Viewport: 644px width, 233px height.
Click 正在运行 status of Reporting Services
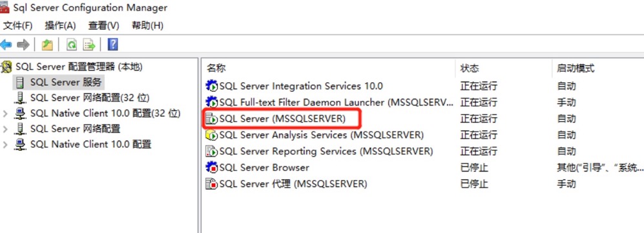coord(479,151)
